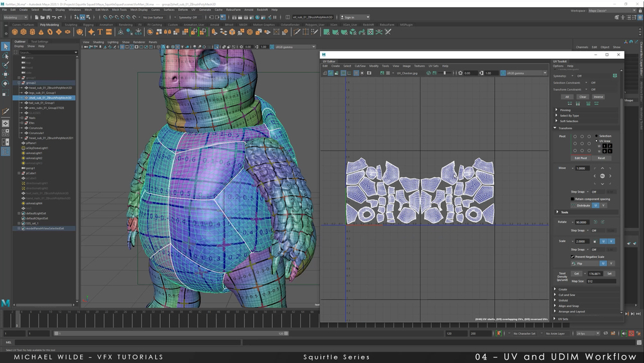Click the All button in UV Toolkit
The width and height of the screenshot is (644, 363).
567,97
